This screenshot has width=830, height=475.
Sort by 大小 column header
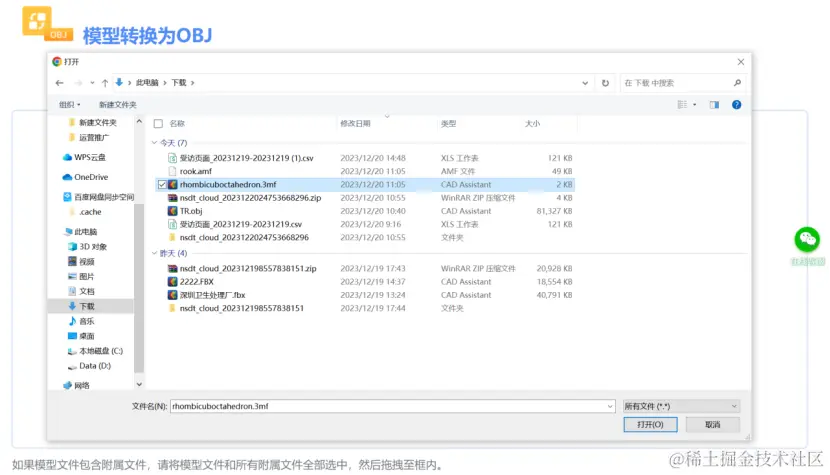click(532, 124)
